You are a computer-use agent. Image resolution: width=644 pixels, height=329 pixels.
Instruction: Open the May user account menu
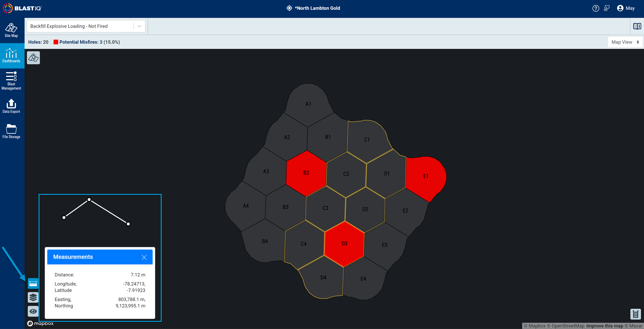[x=626, y=8]
